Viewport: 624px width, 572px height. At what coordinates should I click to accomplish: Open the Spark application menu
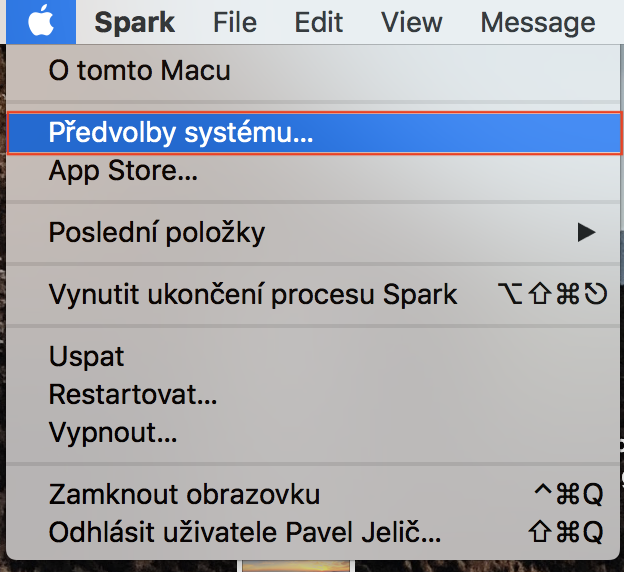[134, 22]
